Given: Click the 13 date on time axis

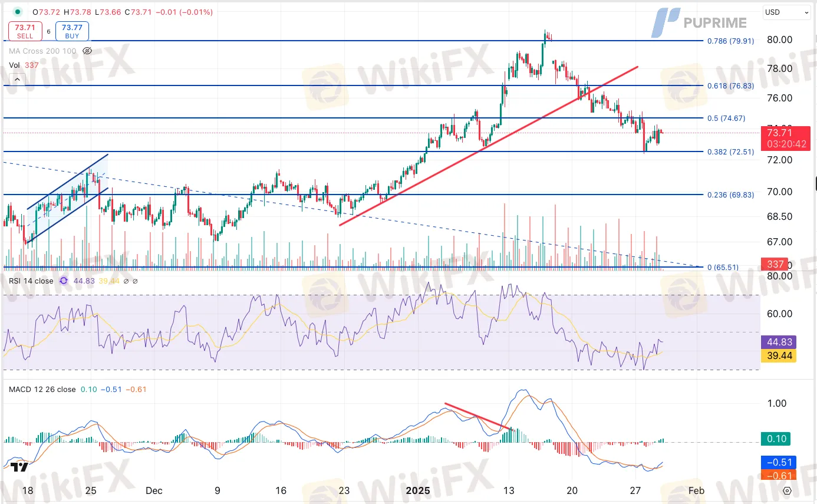Looking at the screenshot, I should (x=508, y=490).
